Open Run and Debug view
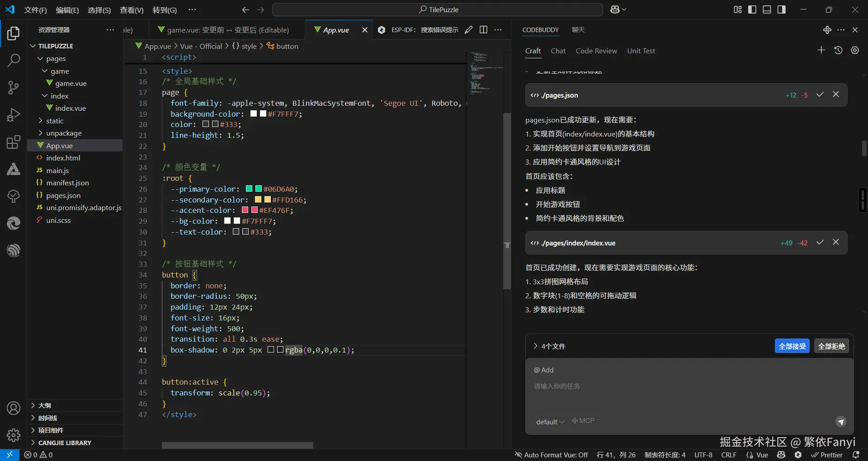 tap(14, 115)
